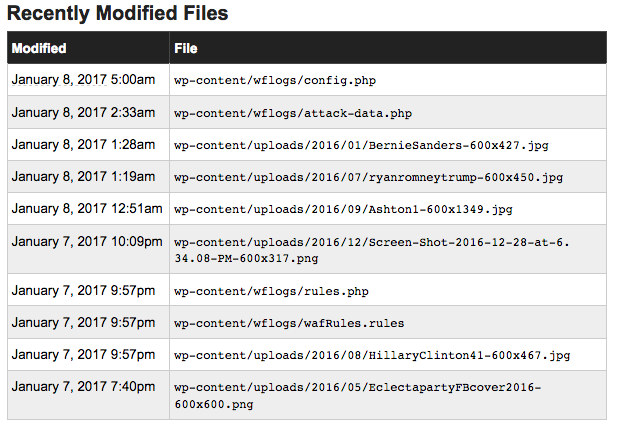Click the Ashton1-600x1349.jpg file path
617x430 pixels.
[343, 209]
